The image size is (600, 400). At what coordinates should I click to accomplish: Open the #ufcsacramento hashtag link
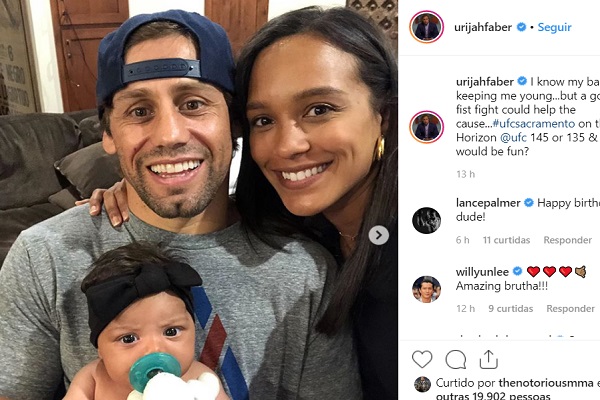(x=534, y=124)
